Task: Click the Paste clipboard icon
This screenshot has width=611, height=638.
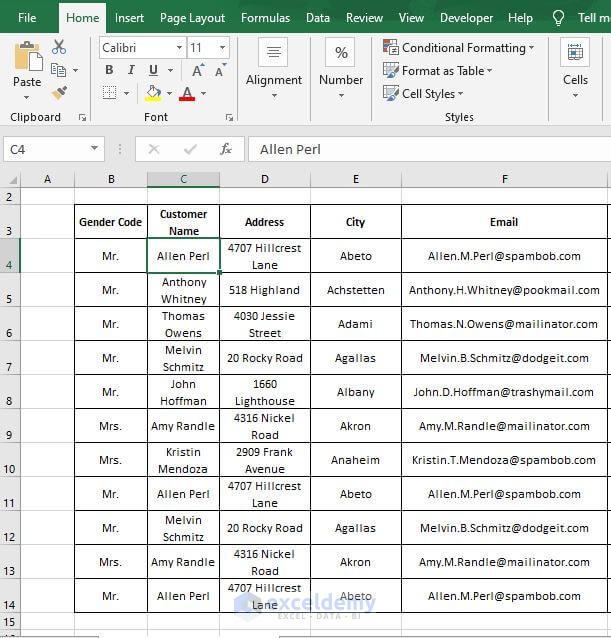Action: click(x=28, y=56)
